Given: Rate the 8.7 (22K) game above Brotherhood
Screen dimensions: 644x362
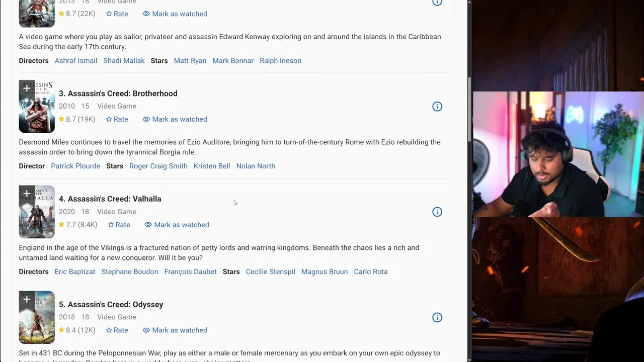Looking at the screenshot, I should [117, 14].
